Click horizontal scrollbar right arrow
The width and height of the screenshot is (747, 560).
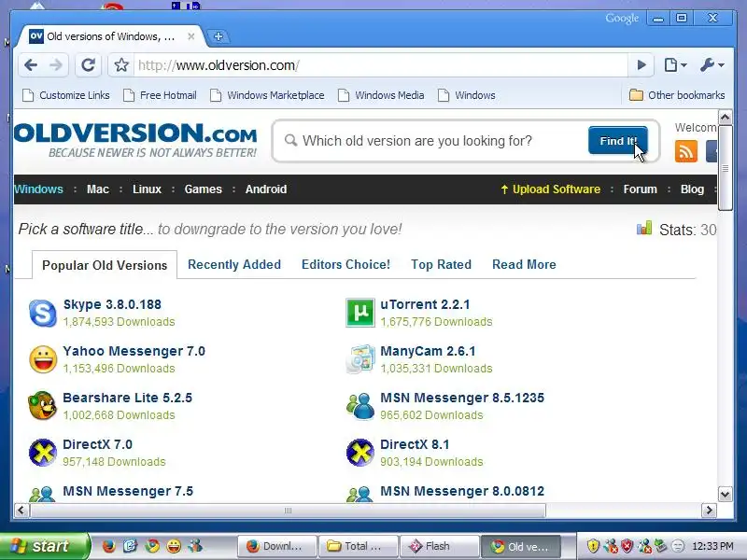(x=709, y=510)
